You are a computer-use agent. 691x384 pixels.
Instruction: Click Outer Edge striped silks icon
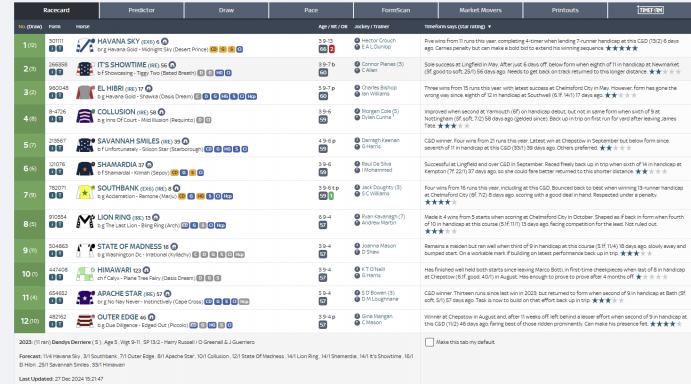[85, 321]
